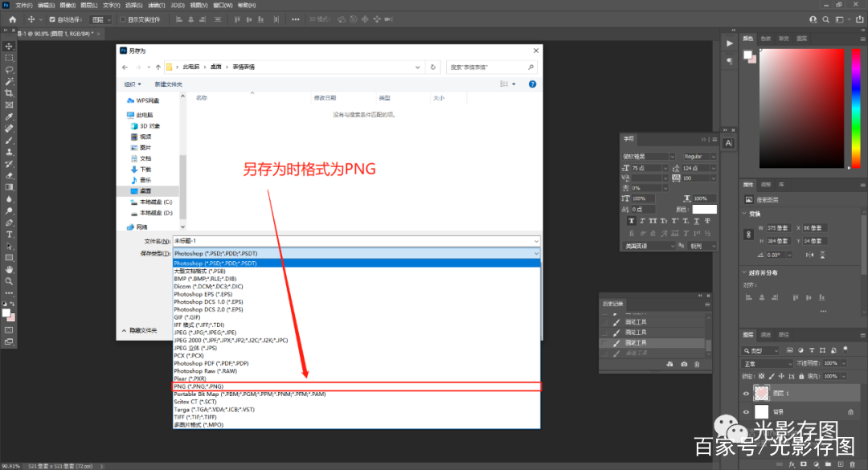Choose GIF (*.GIF) format option
868x470 pixels.
[x=356, y=317]
